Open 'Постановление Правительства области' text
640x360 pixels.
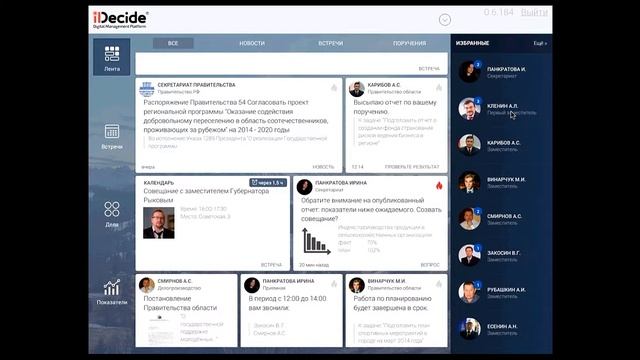(180, 303)
